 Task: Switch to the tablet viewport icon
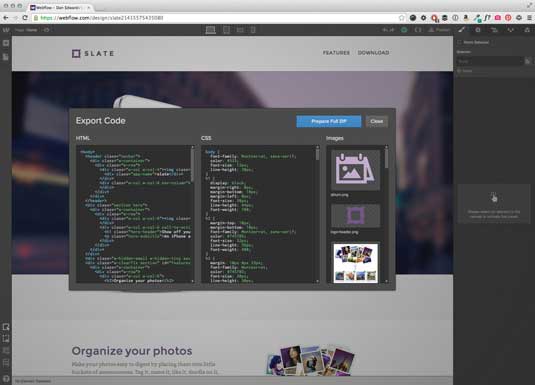pos(226,30)
